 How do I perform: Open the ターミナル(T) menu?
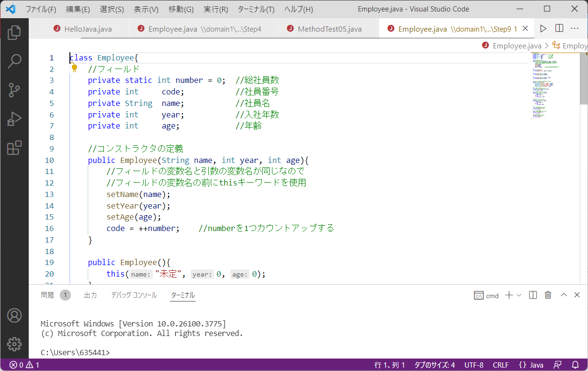[256, 9]
